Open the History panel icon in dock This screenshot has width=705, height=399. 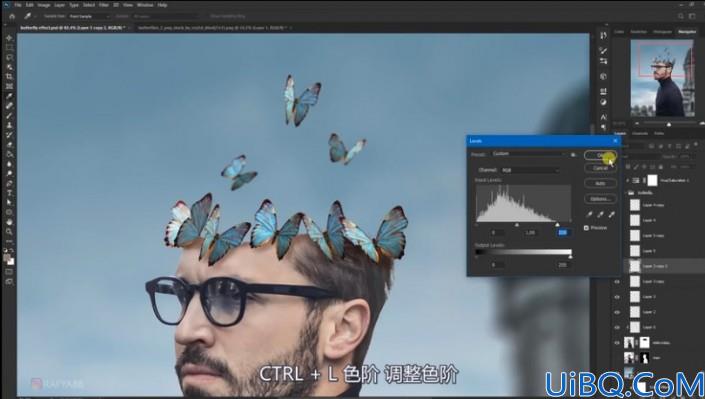tap(603, 36)
